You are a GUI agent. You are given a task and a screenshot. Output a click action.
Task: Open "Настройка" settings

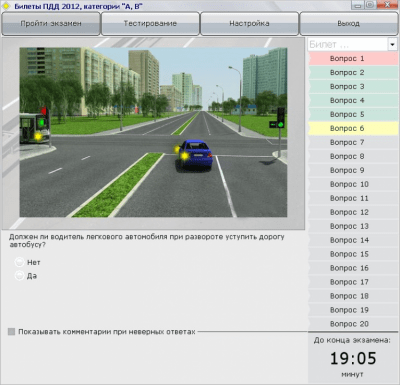point(249,24)
